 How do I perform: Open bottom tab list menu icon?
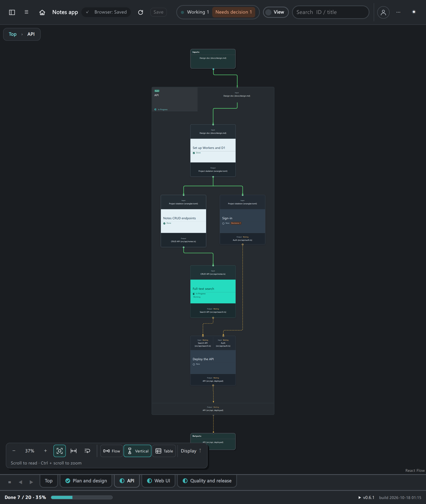[10, 482]
